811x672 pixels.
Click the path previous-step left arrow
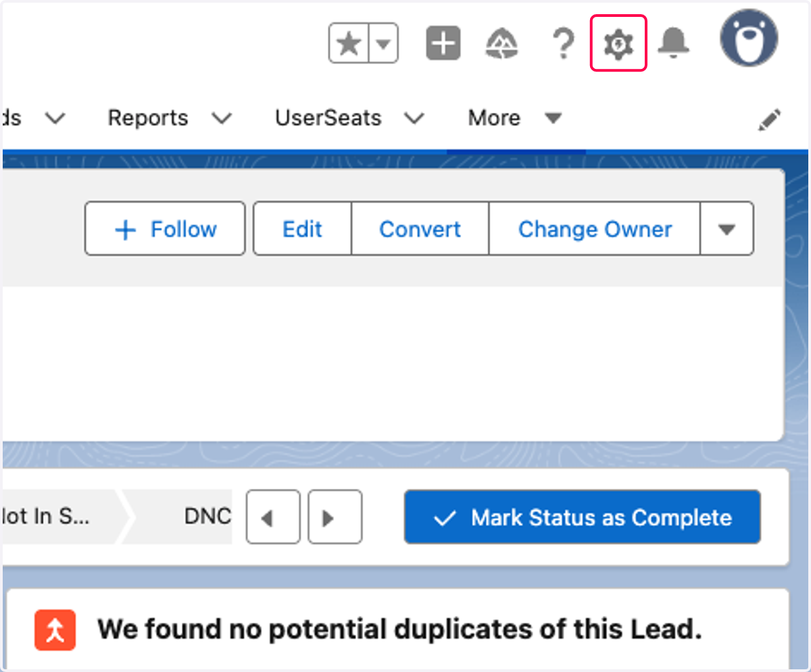273,517
